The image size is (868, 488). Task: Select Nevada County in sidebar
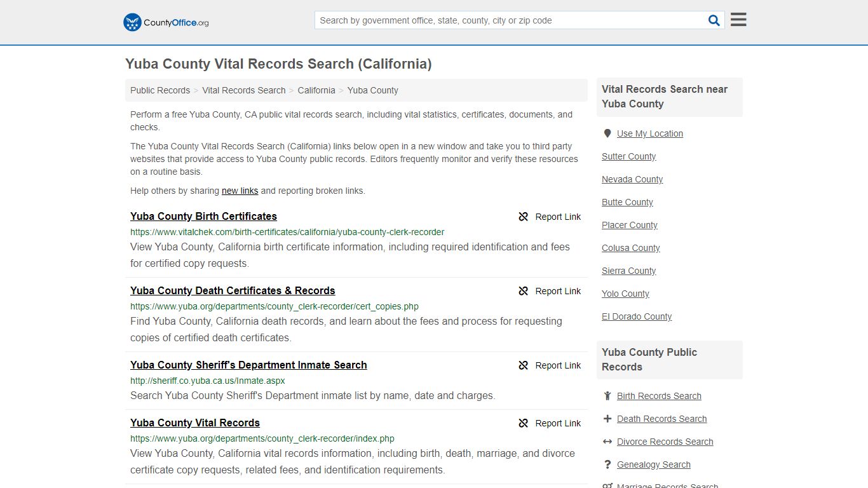[x=632, y=179]
